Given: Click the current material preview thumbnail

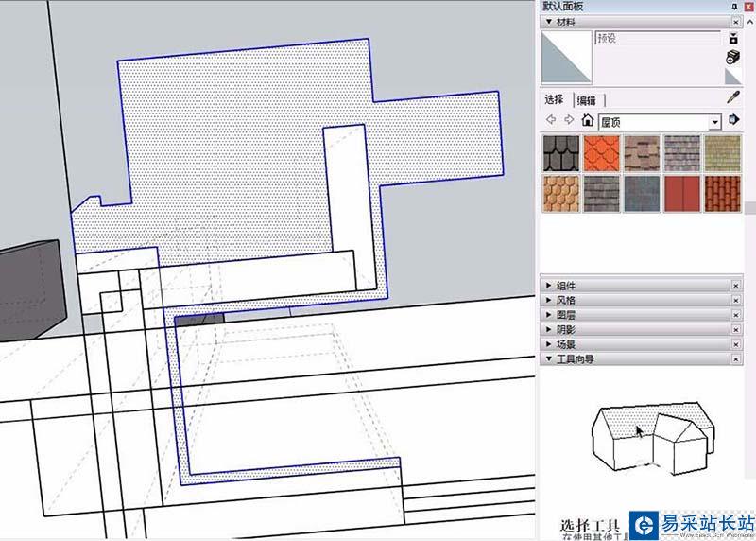Looking at the screenshot, I should point(566,57).
